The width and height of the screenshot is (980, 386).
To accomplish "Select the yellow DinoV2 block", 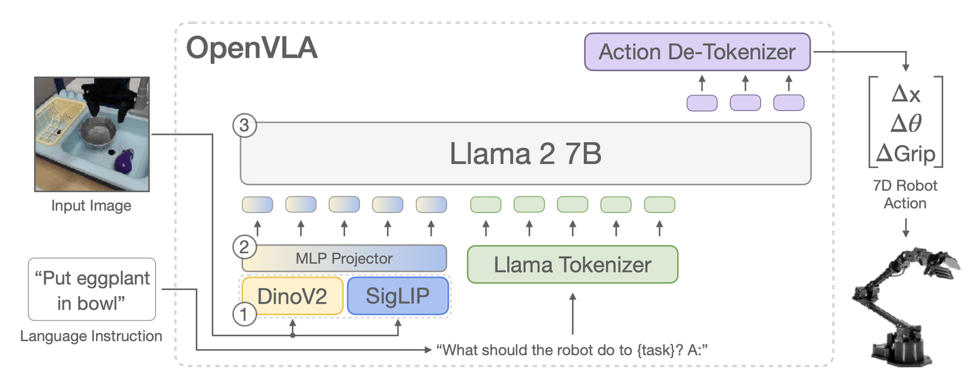I will pyautogui.click(x=293, y=295).
